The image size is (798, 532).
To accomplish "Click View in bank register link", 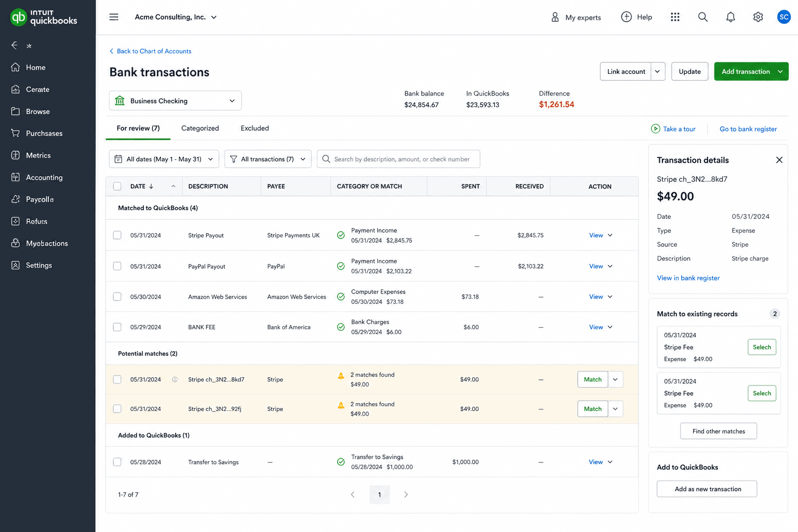I will pyautogui.click(x=688, y=278).
